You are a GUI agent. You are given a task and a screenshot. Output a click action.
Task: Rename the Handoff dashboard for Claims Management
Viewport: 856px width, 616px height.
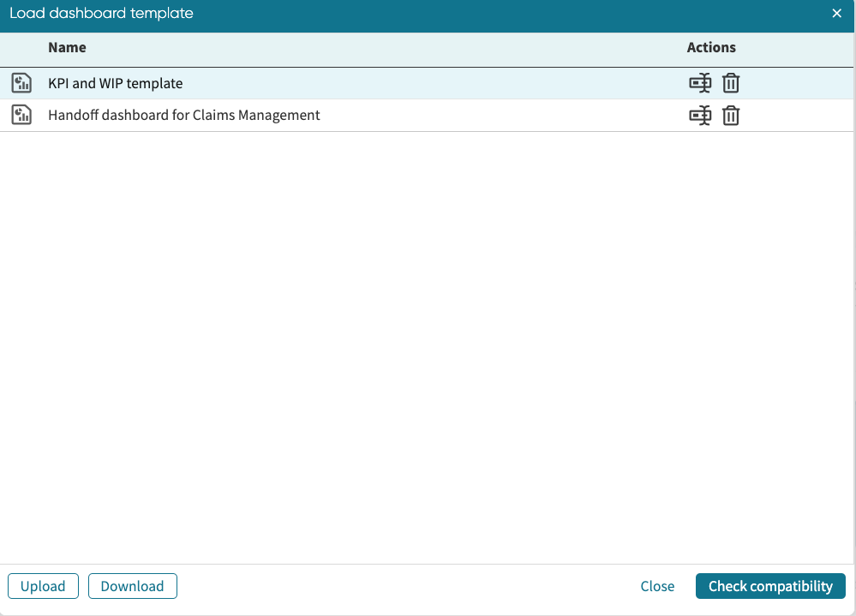(x=700, y=115)
